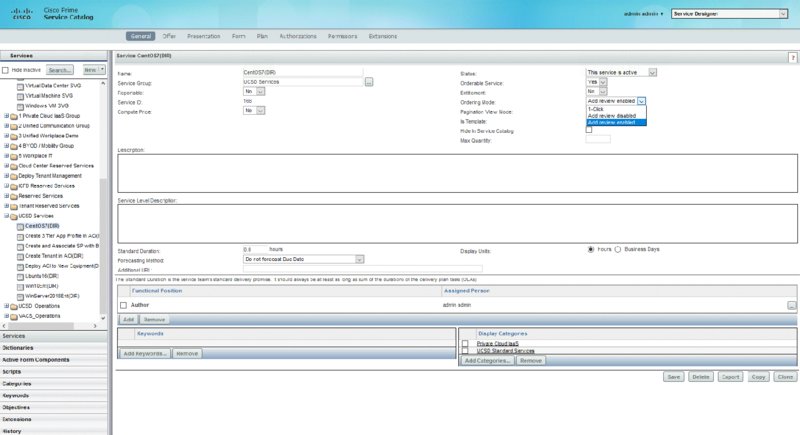Open the Plan tab
The width and height of the screenshot is (800, 435).
point(262,36)
